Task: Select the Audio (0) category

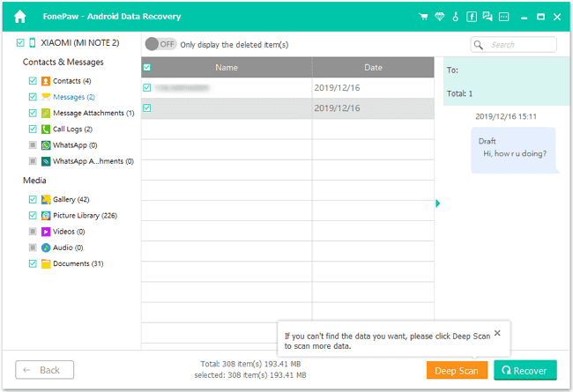Action: click(68, 248)
